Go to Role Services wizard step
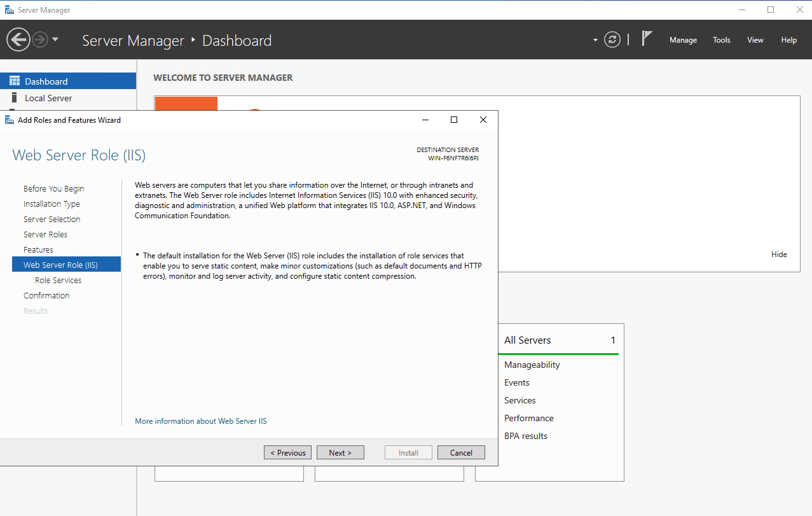This screenshot has height=516, width=812. coord(58,280)
